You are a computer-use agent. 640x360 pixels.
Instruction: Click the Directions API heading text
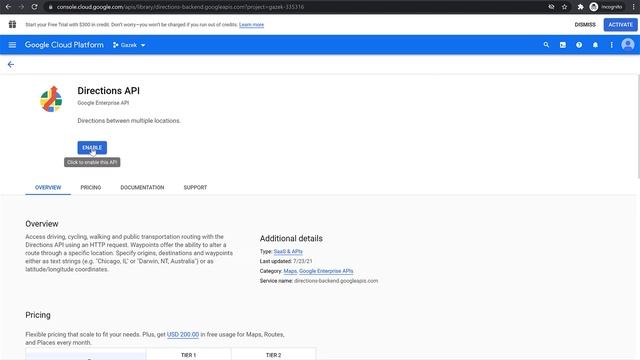[109, 91]
